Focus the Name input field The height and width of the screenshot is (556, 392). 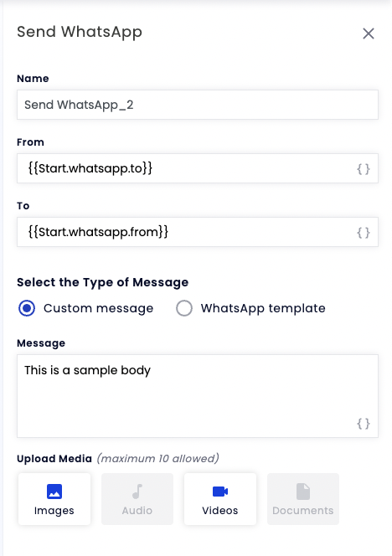pos(198,105)
